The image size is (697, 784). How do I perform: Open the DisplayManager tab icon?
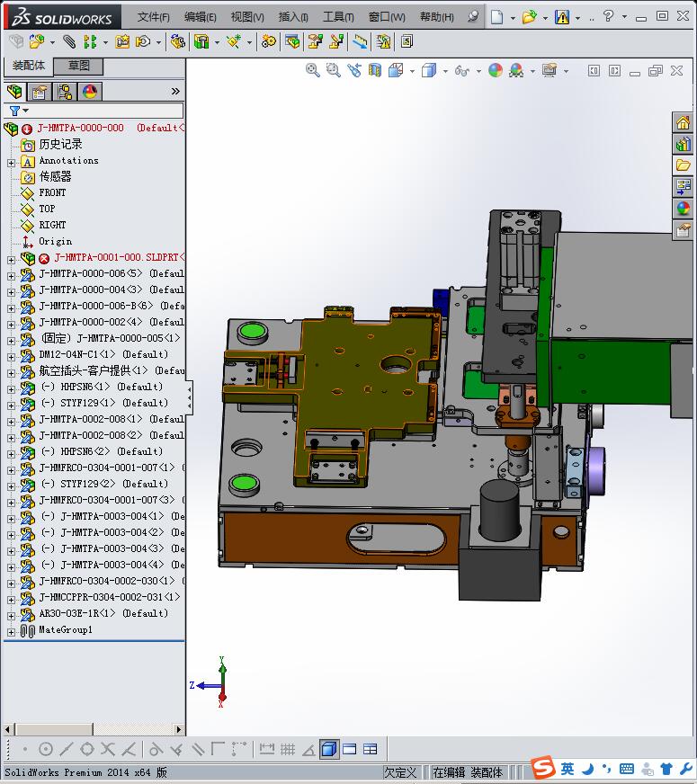click(x=90, y=92)
